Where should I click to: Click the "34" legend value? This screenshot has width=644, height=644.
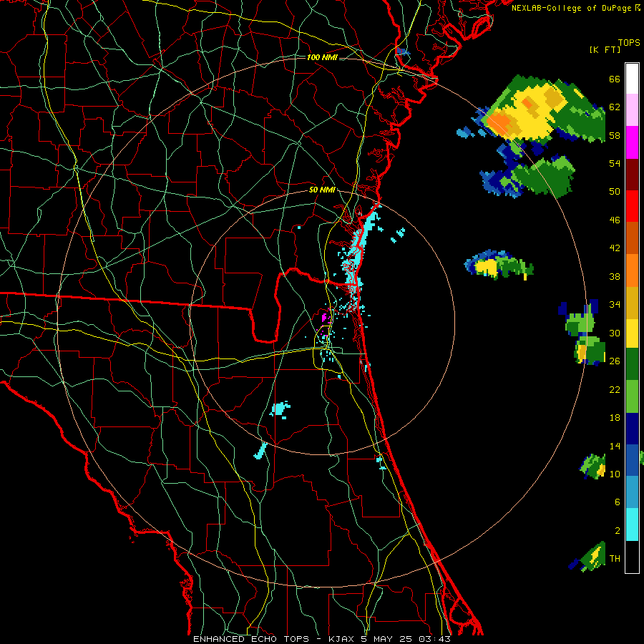point(615,305)
